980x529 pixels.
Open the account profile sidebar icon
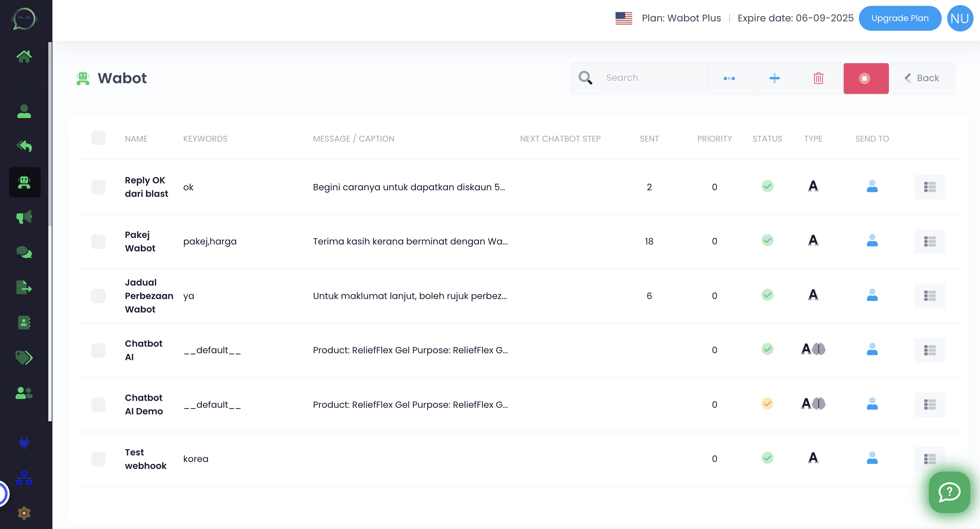(x=24, y=111)
